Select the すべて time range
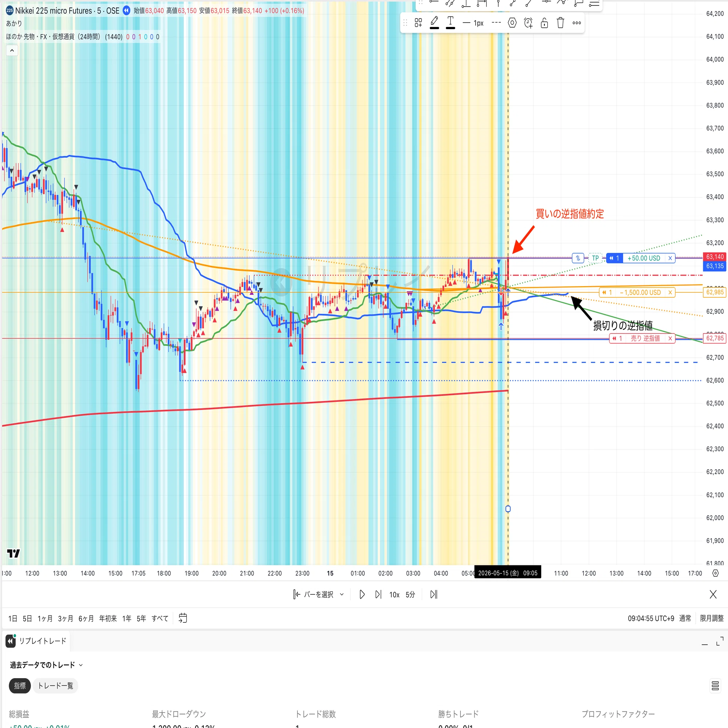Image resolution: width=728 pixels, height=728 pixels. [x=160, y=618]
